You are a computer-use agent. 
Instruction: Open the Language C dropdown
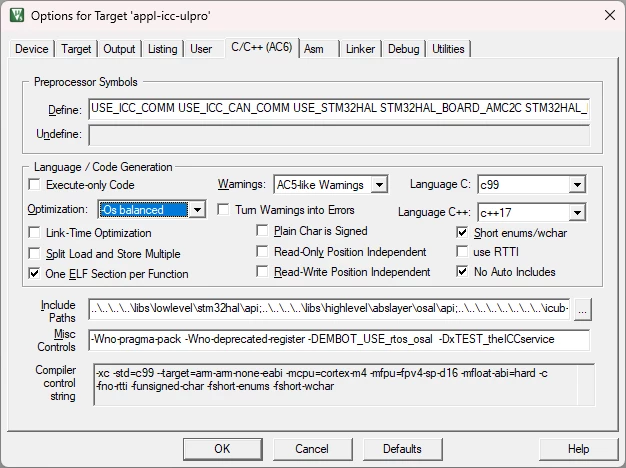pyautogui.click(x=531, y=184)
